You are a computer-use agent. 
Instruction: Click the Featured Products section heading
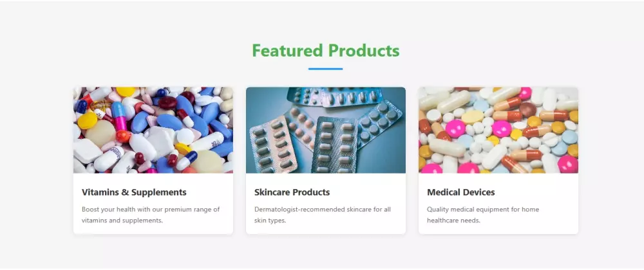coord(325,50)
